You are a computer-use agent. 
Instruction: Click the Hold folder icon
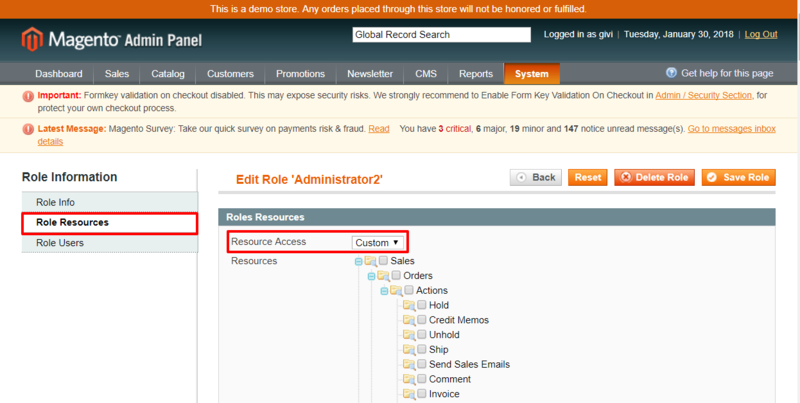(x=409, y=306)
